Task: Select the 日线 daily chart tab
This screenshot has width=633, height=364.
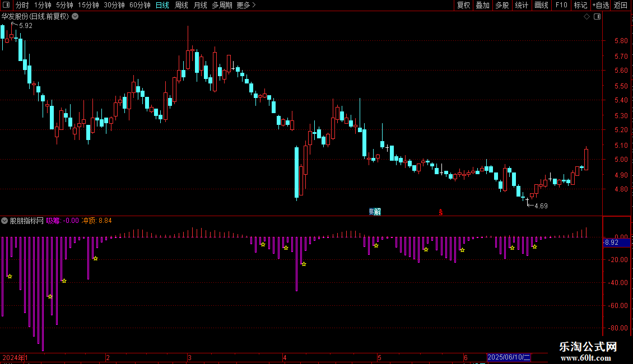Action: pos(162,5)
